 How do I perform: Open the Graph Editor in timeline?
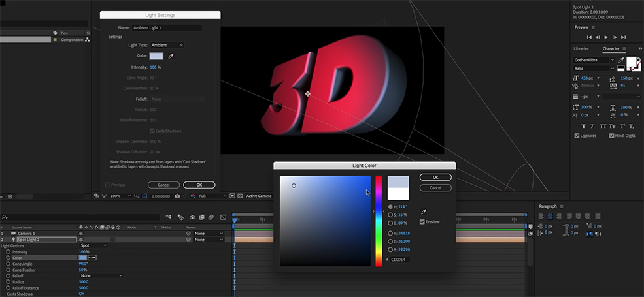223,217
